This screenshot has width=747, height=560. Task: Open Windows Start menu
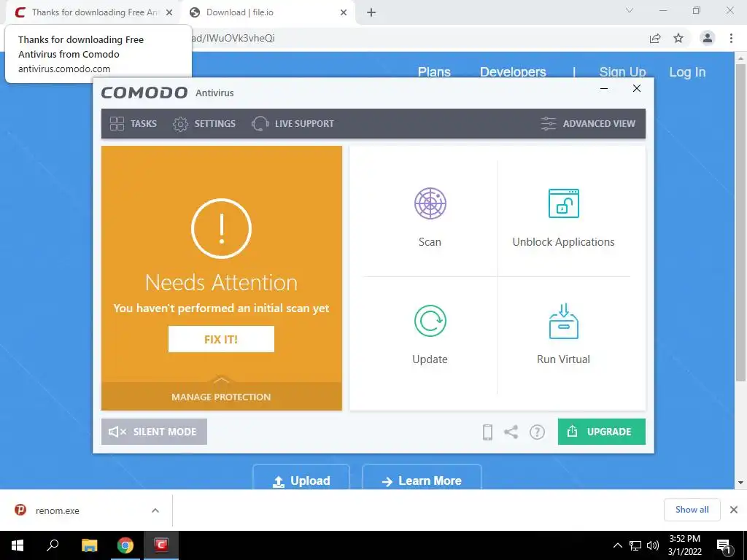[x=18, y=545]
